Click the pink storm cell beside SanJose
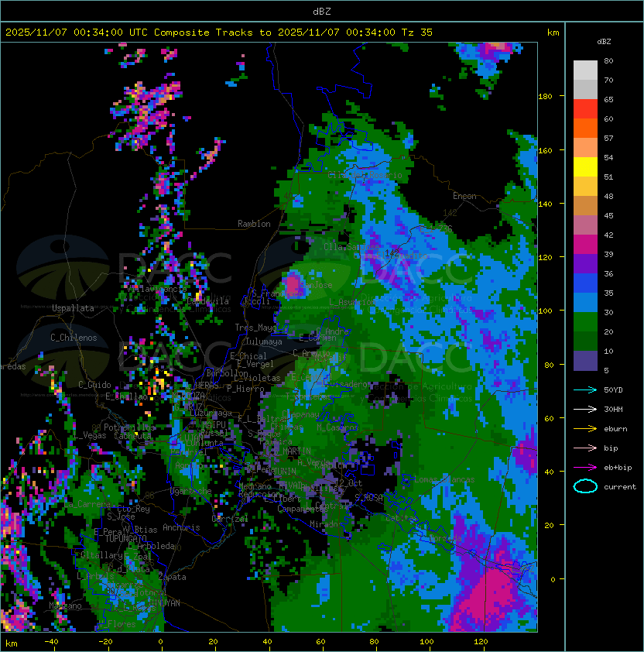 (x=293, y=285)
